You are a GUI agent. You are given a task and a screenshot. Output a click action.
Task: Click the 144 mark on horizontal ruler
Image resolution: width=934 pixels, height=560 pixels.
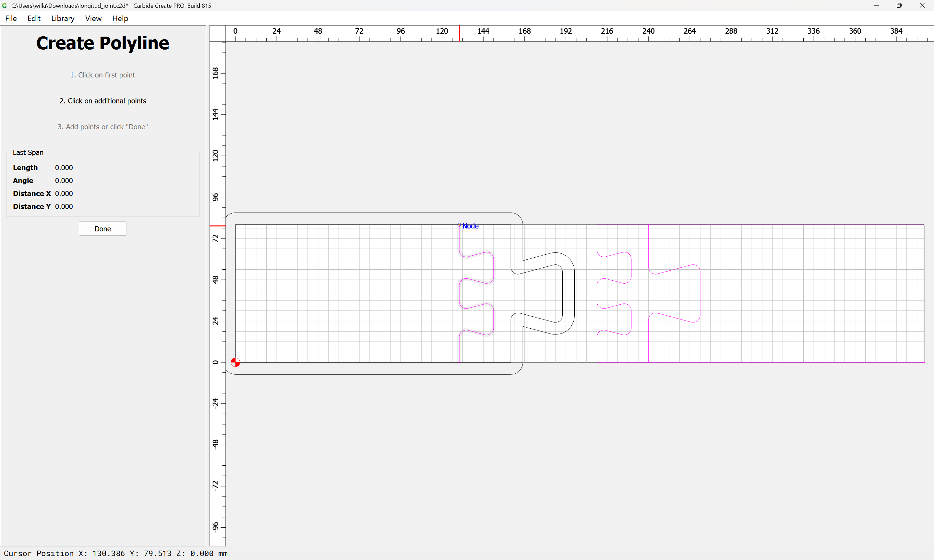[x=483, y=31]
